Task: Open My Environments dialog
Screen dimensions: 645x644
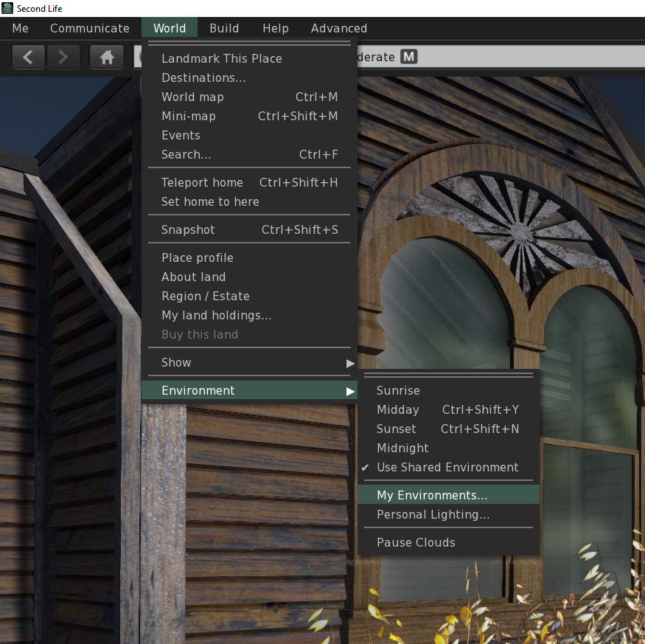Action: point(432,495)
